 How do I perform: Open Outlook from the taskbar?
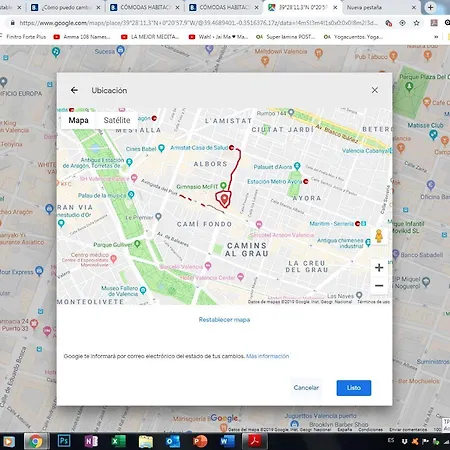click(x=173, y=441)
